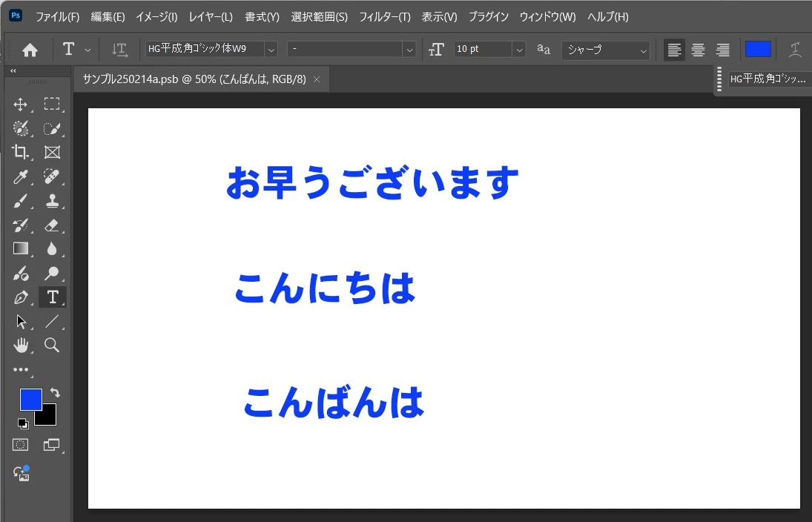The height and width of the screenshot is (522, 812).
Task: Select the Line tool
Action: pos(52,322)
